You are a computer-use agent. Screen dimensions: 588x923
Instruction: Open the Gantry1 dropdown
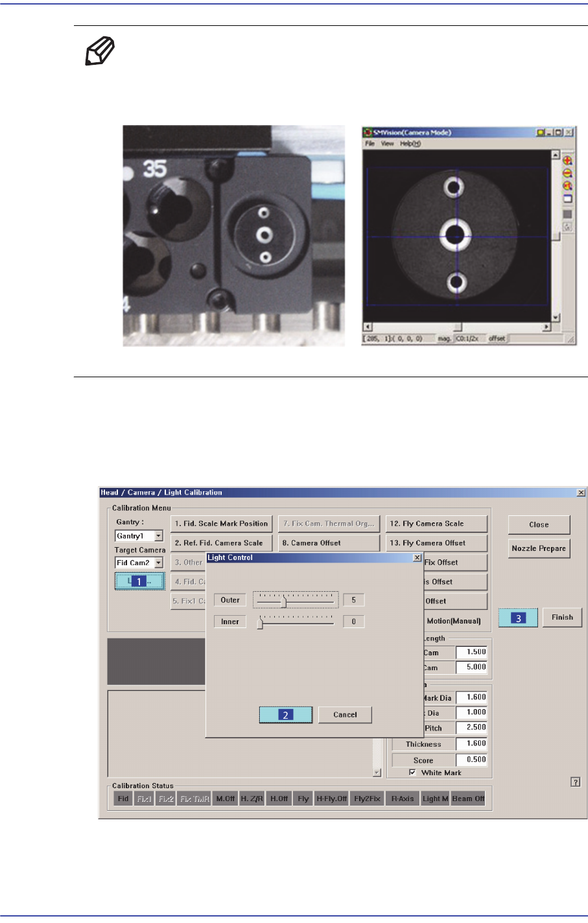click(x=158, y=536)
